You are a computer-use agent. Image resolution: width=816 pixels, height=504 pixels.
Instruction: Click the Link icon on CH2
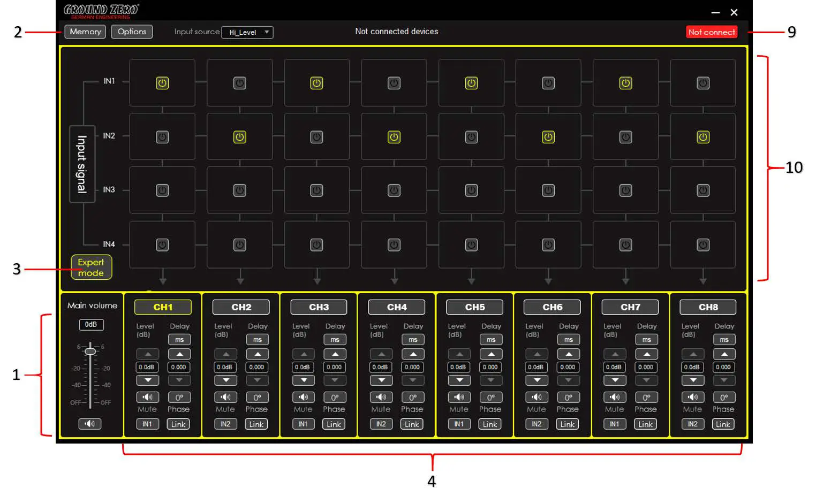pos(256,424)
